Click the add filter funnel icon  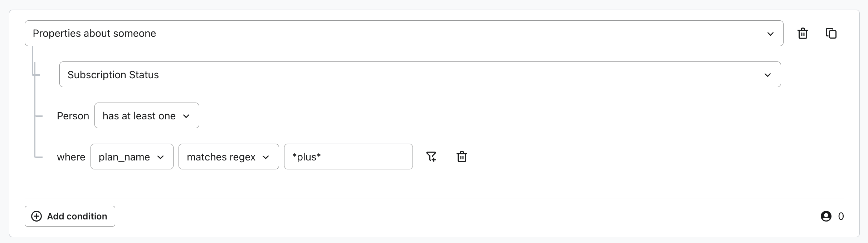[x=431, y=157]
